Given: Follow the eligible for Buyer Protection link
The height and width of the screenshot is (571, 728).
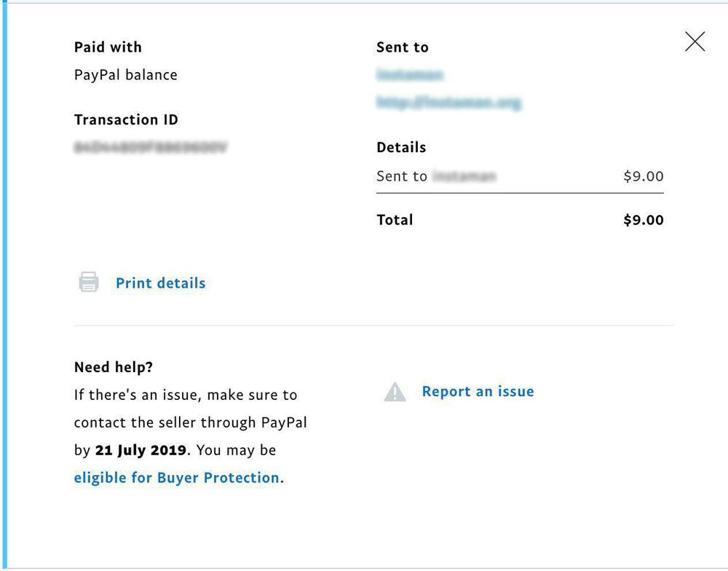Looking at the screenshot, I should 176,478.
